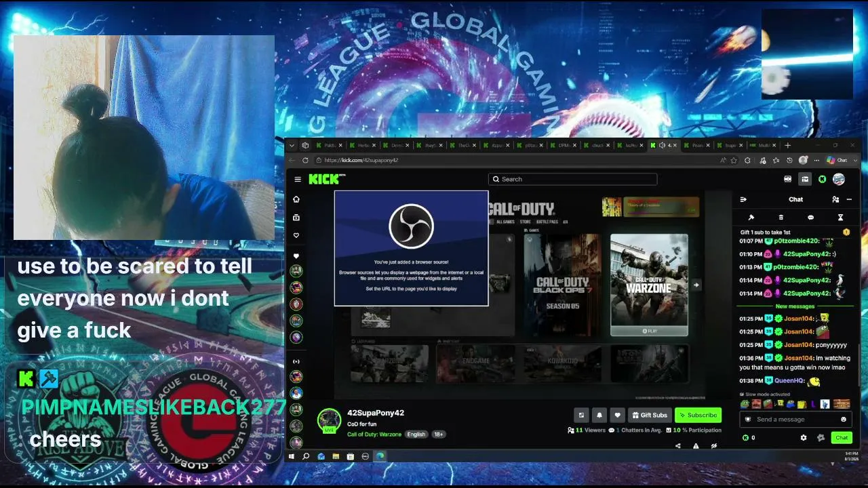
Task: Click the Subscribe button
Action: pyautogui.click(x=698, y=415)
